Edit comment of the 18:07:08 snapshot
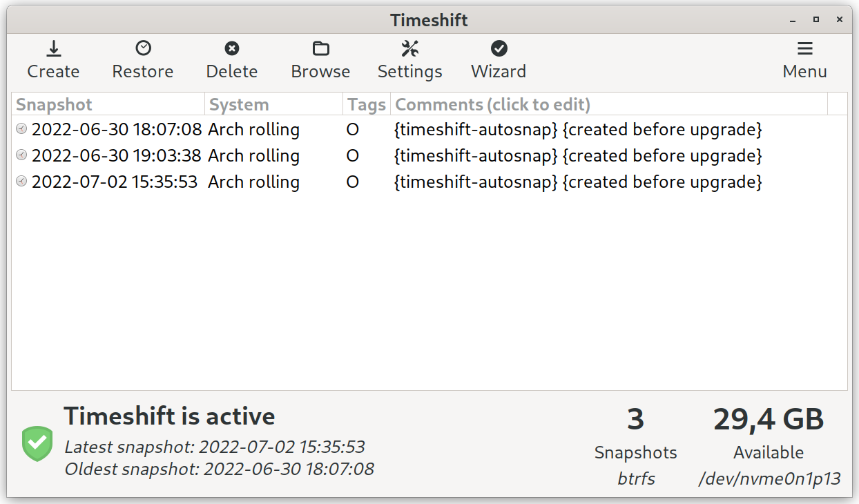This screenshot has width=859, height=504. (578, 129)
